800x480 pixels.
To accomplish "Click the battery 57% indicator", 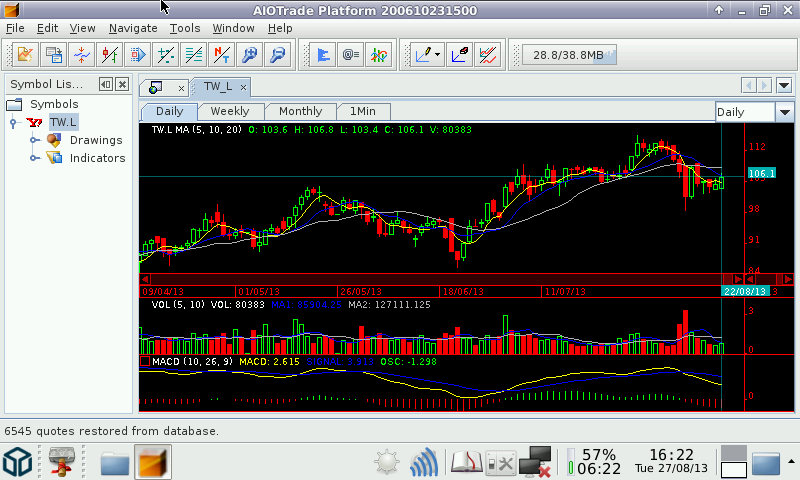I will pyautogui.click(x=594, y=462).
